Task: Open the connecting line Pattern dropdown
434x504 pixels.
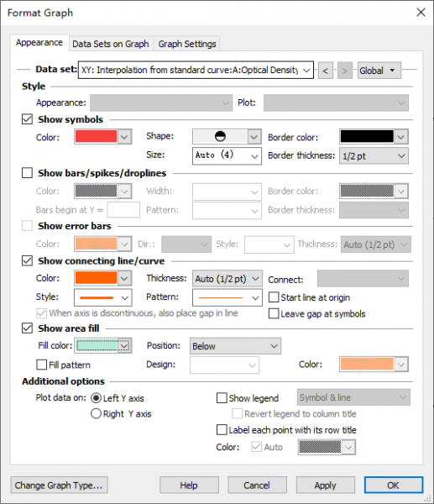Action: tap(227, 297)
